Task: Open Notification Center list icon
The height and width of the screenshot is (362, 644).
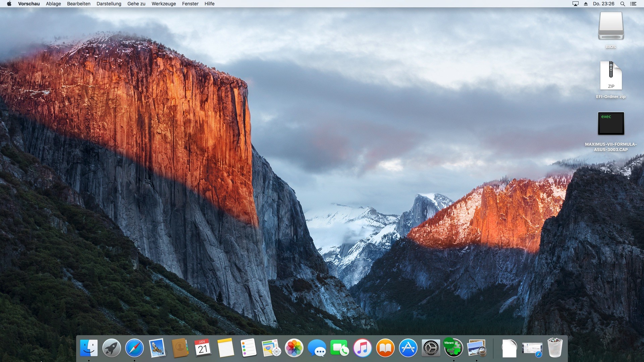Action: click(633, 4)
